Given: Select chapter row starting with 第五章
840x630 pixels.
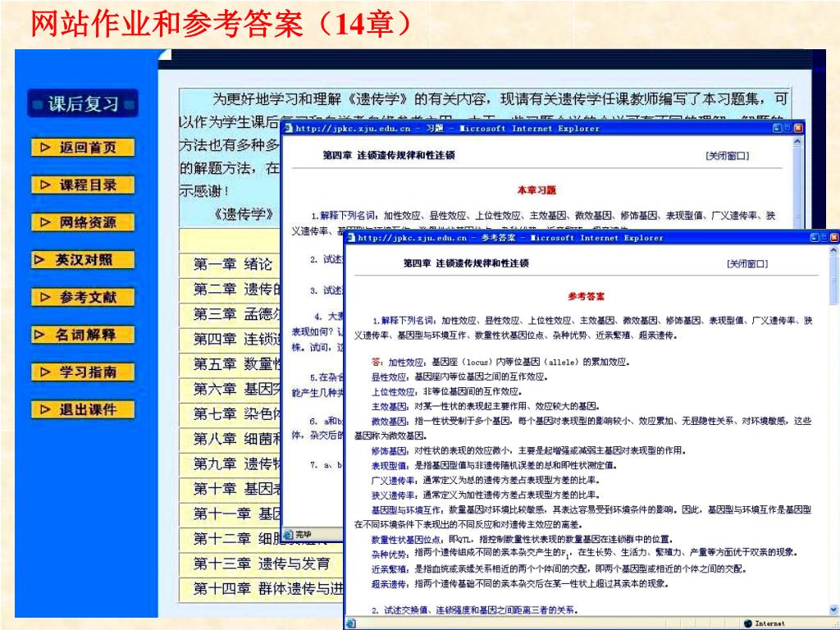Looking at the screenshot, I should click(x=231, y=364).
